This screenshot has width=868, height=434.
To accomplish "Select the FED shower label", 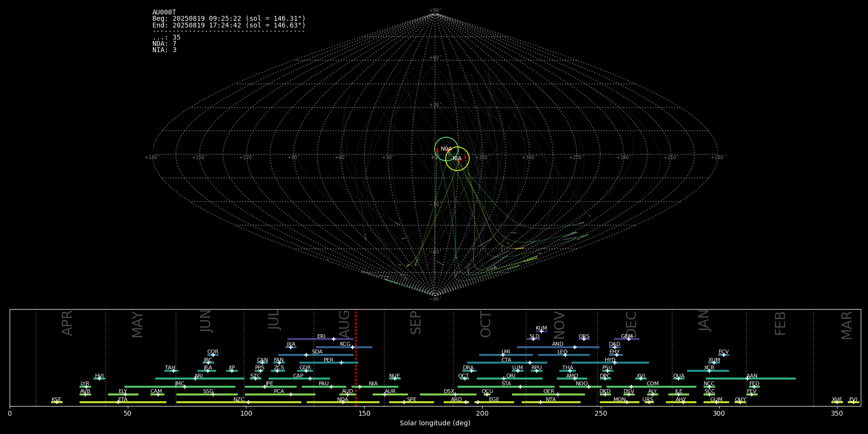I will (x=754, y=384).
